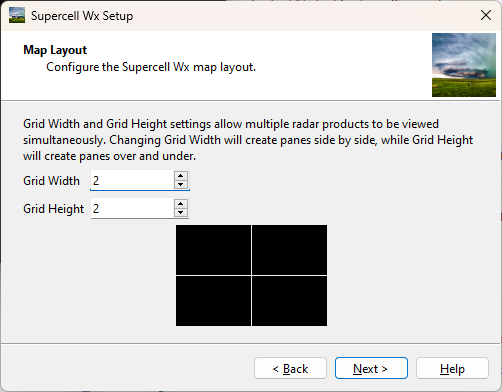Close the Supercell Wx Setup window

click(x=486, y=15)
